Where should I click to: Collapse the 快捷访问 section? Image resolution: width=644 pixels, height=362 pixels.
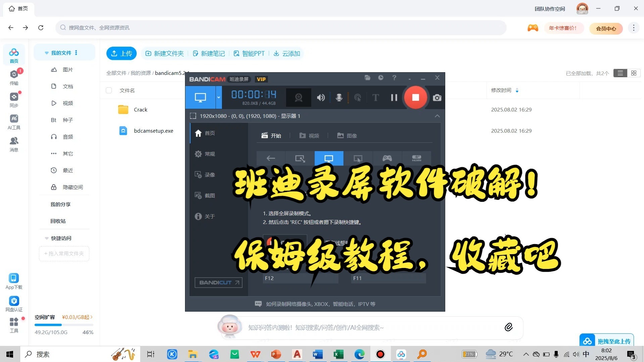(x=47, y=238)
